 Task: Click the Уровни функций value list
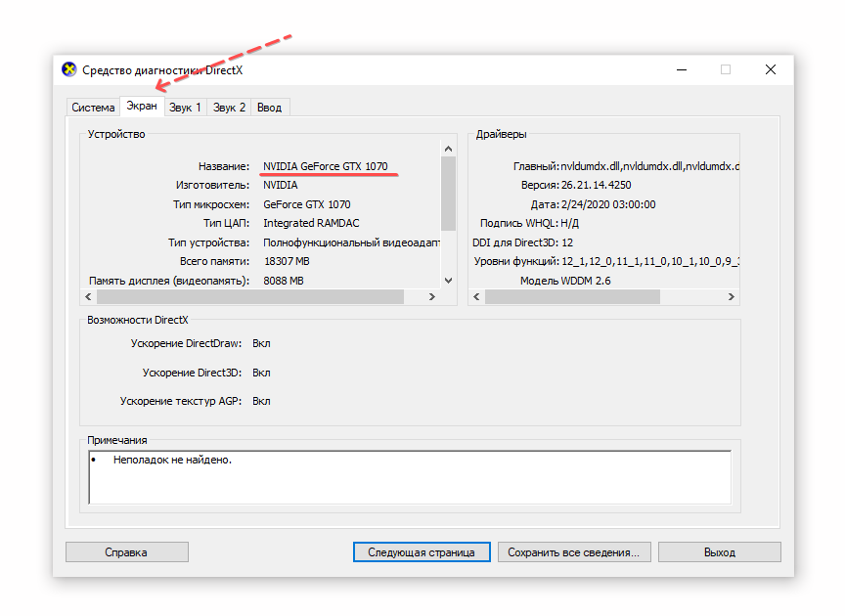[x=650, y=261]
